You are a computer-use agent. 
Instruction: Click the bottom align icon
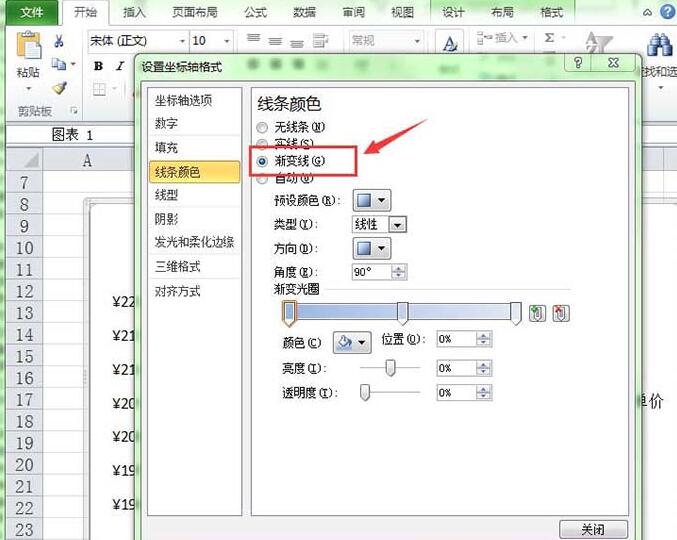297,43
